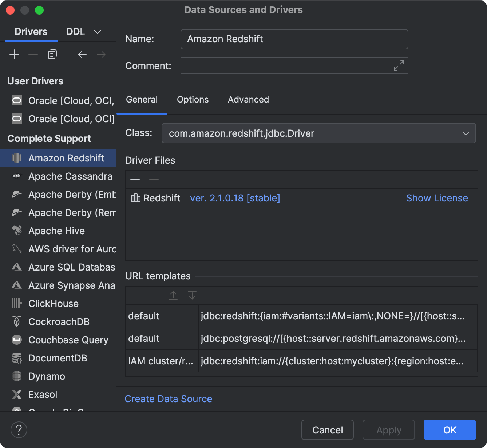Screen dimensions: 487x448
Task: Show the Redshift driver license
Action: coord(437,198)
